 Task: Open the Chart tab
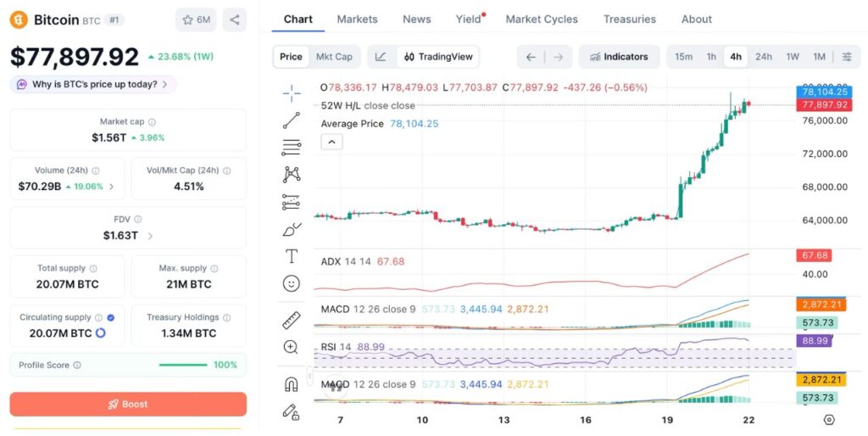[x=298, y=19]
